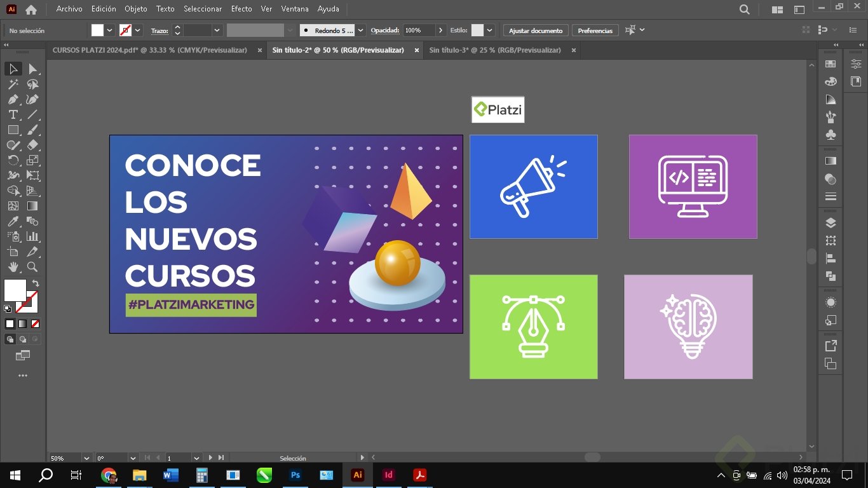Pick the Gradient tool in toolbox
The width and height of the screenshot is (868, 488).
32,206
